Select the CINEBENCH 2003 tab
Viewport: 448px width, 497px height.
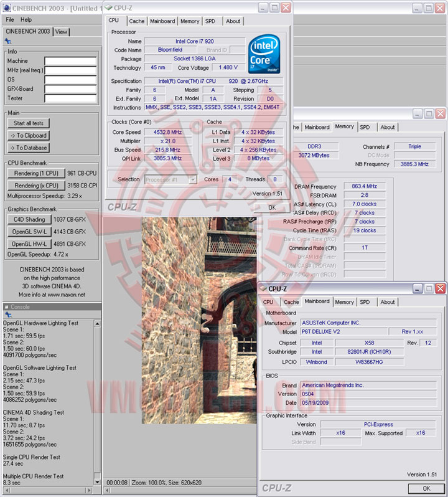pyautogui.click(x=28, y=31)
